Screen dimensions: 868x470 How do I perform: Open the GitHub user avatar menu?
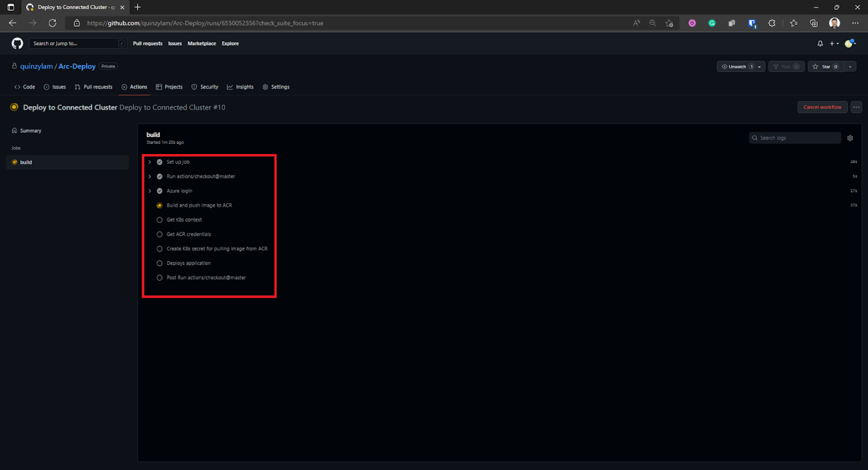pyautogui.click(x=849, y=44)
